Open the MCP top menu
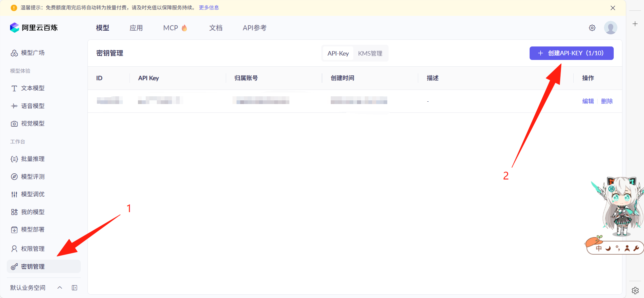 [171, 28]
